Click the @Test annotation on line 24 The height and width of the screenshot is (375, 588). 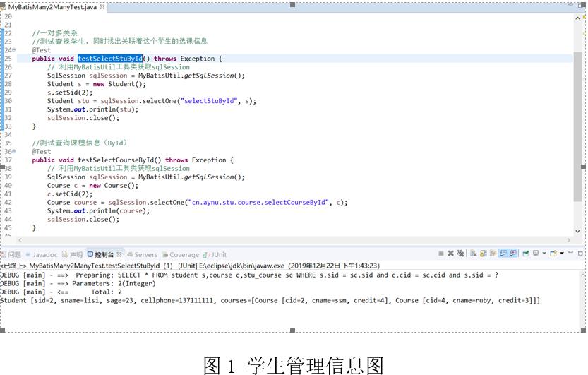click(x=41, y=50)
